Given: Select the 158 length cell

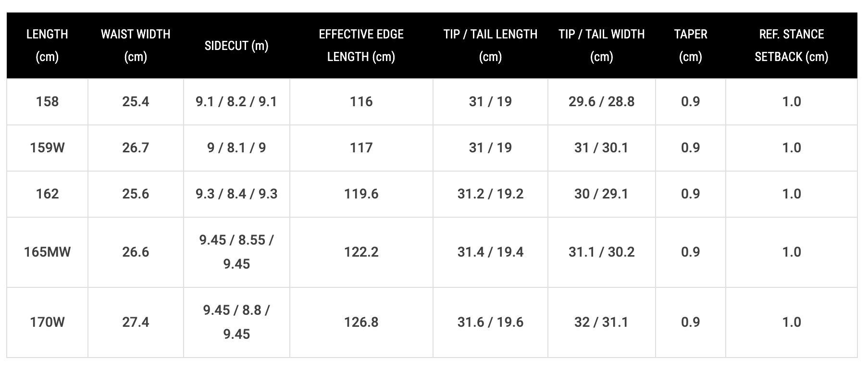Looking at the screenshot, I should click(x=47, y=101).
